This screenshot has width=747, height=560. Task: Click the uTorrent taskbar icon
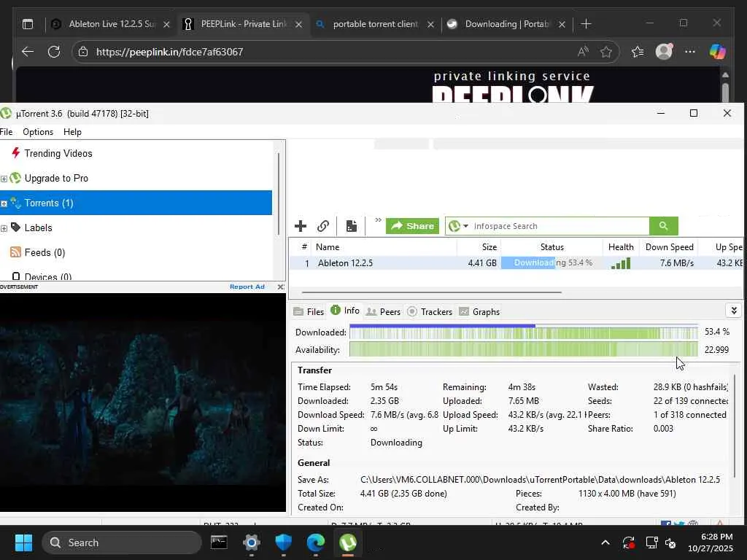point(348,542)
